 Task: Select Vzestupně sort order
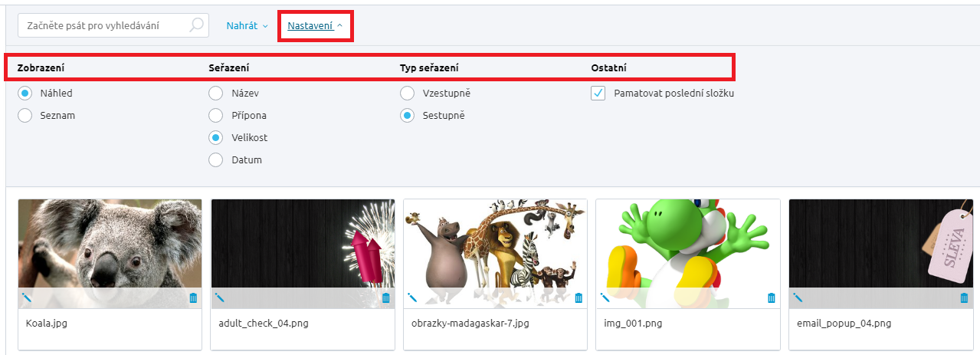408,94
